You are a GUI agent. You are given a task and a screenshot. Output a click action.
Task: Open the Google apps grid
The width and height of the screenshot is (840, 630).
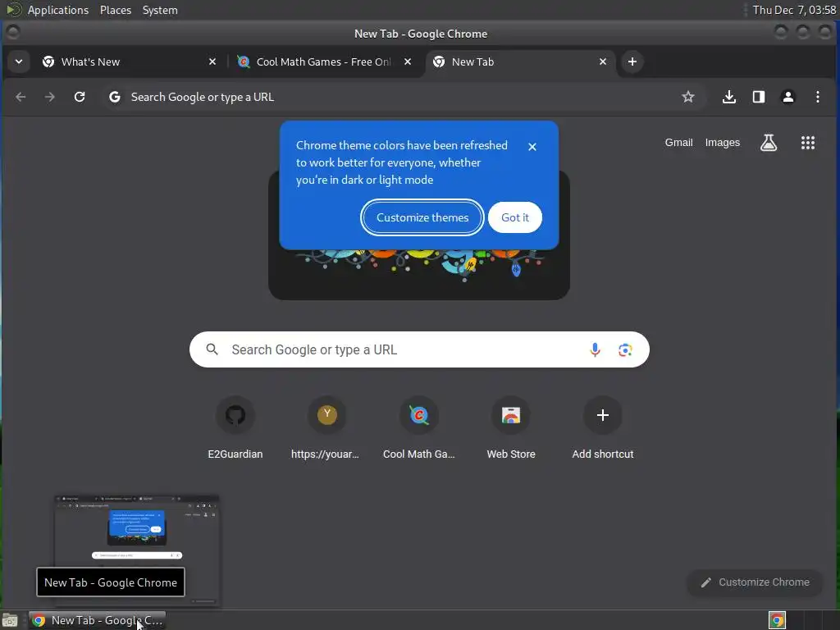click(808, 143)
